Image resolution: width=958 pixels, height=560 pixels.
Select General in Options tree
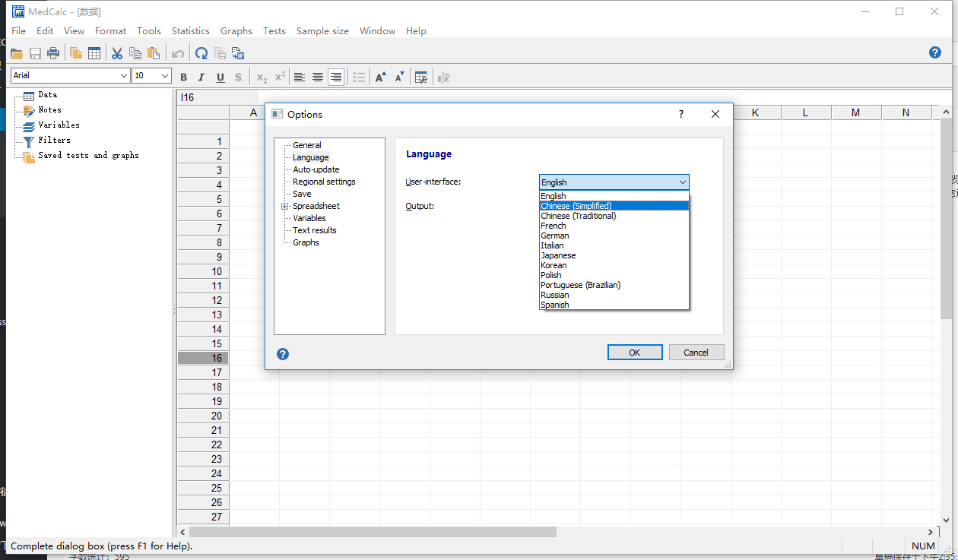[307, 145]
